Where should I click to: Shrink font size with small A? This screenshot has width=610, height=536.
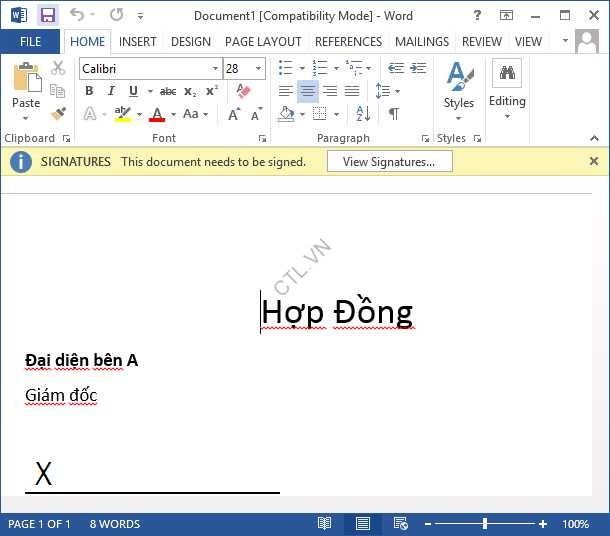pos(256,114)
